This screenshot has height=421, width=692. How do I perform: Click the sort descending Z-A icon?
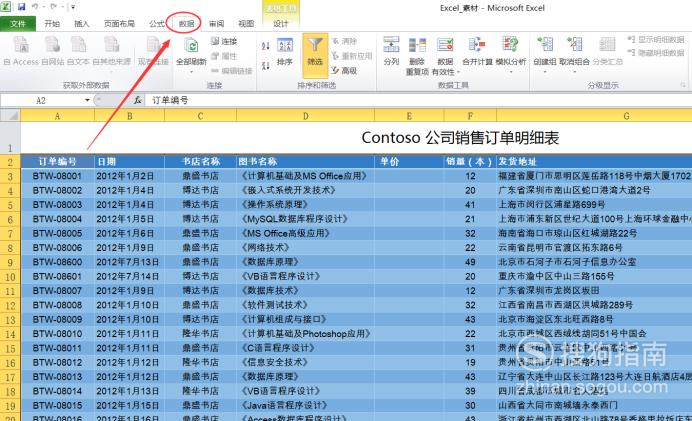[265, 66]
